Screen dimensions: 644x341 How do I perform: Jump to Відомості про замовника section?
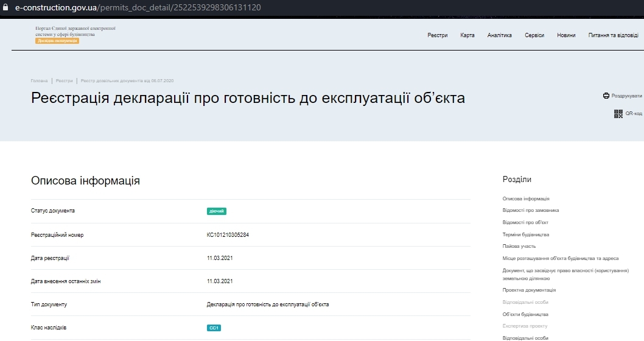pos(531,210)
